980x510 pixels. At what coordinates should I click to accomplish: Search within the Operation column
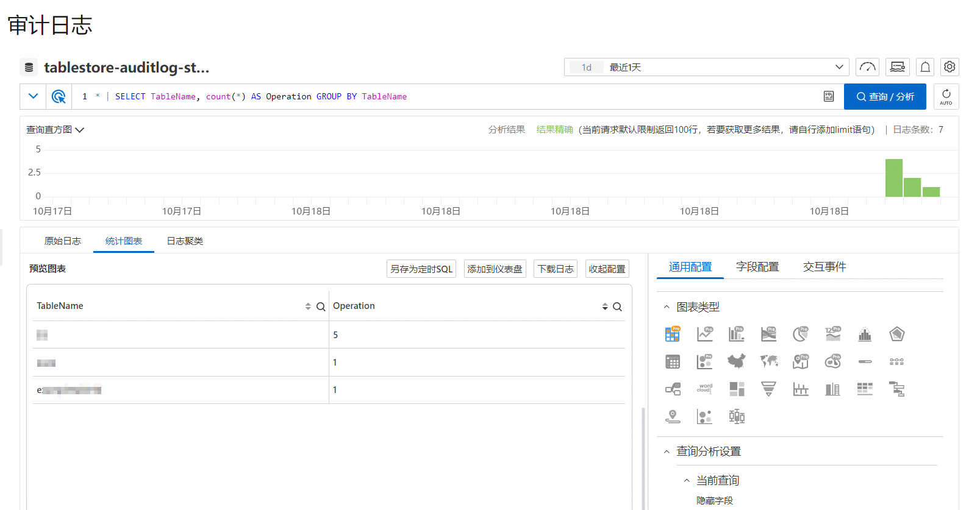coord(617,306)
